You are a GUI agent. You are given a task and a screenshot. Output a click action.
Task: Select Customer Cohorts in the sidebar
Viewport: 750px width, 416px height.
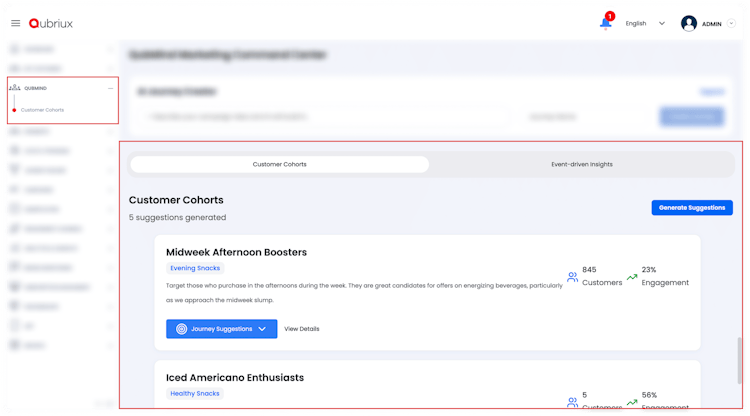(42, 109)
